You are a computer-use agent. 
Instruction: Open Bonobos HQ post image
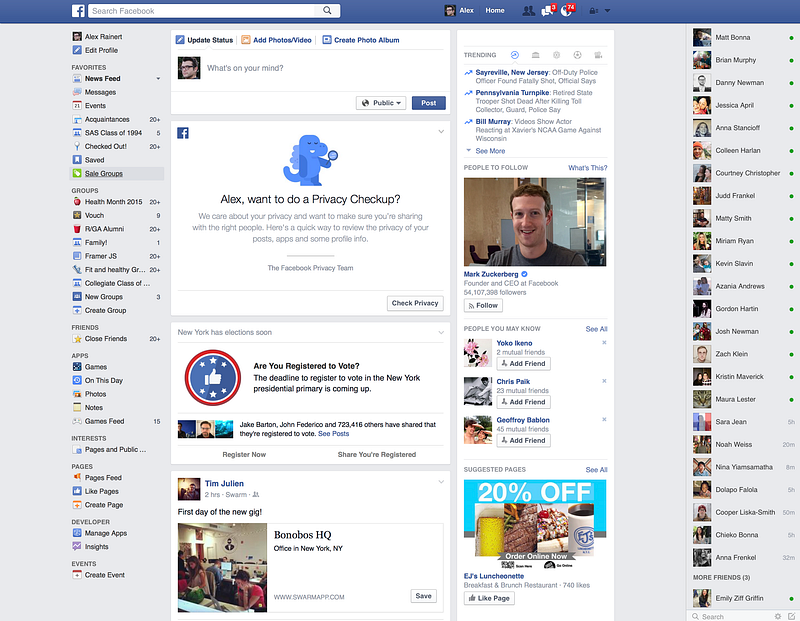click(222, 568)
